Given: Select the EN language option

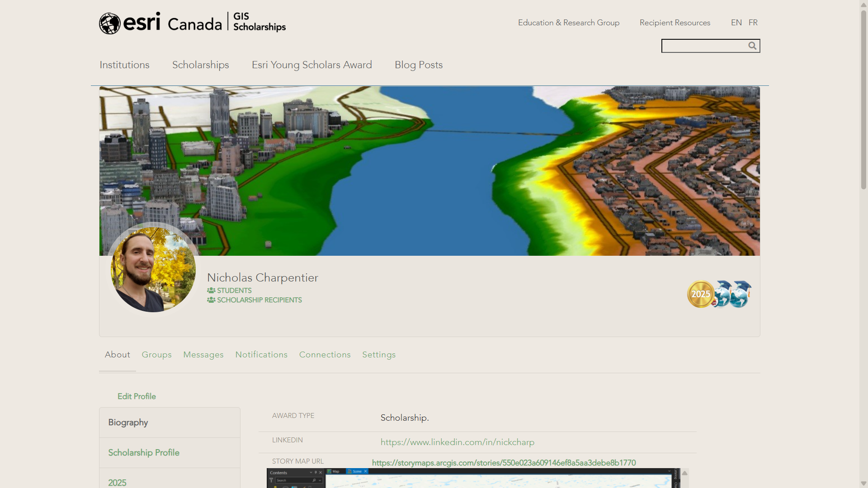Looking at the screenshot, I should pyautogui.click(x=736, y=22).
